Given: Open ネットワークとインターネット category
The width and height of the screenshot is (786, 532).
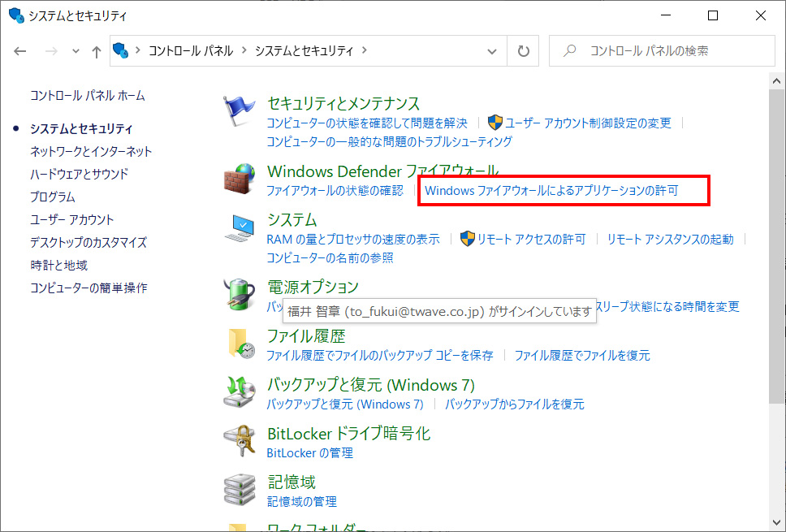Looking at the screenshot, I should 91,151.
